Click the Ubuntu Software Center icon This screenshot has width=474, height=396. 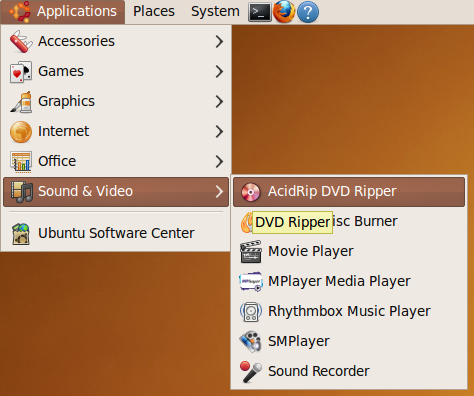pos(21,234)
